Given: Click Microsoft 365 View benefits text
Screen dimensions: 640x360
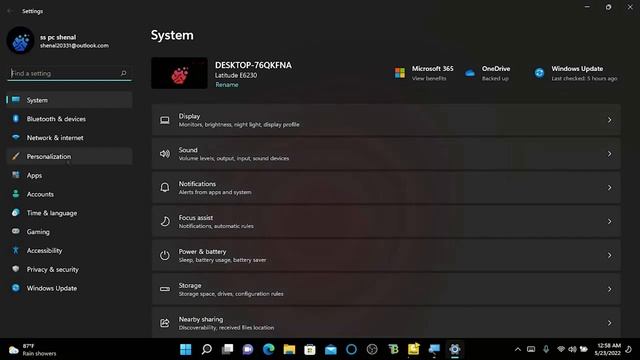Looking at the screenshot, I should (x=429, y=78).
